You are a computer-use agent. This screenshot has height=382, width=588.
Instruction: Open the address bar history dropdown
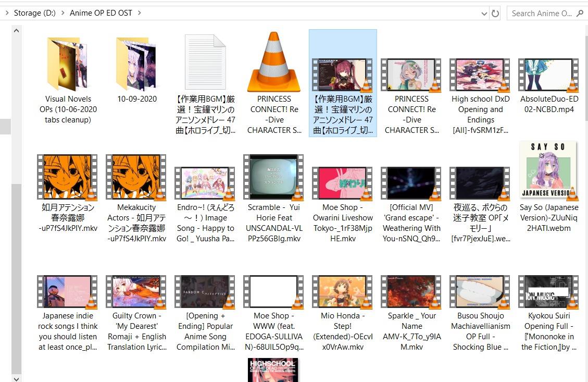coord(484,14)
